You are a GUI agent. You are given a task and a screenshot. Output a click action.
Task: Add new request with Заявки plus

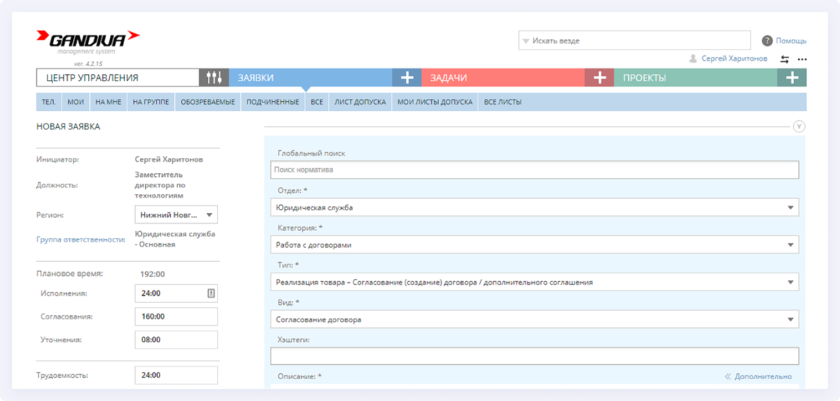[407, 77]
